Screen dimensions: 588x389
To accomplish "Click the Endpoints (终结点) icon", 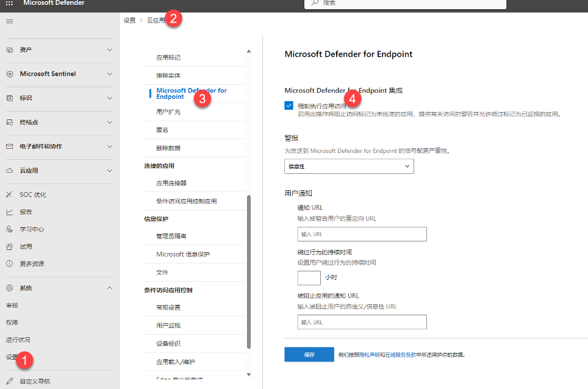I will click(x=10, y=122).
